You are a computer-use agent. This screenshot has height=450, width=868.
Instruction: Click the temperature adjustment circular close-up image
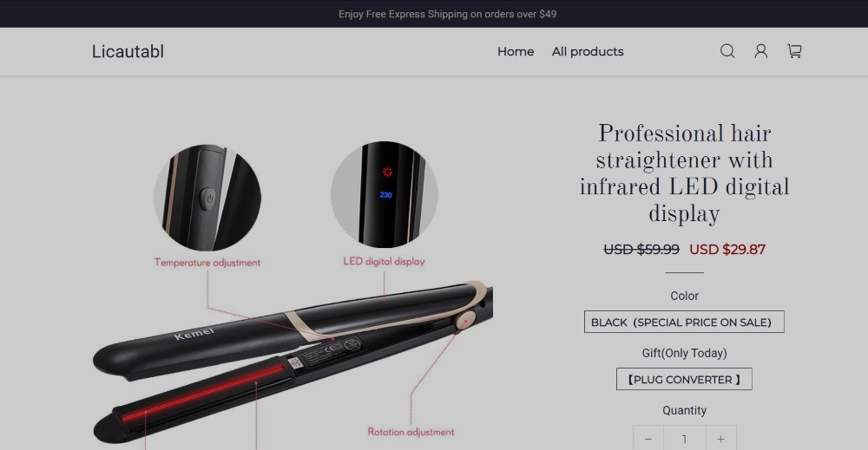click(207, 198)
